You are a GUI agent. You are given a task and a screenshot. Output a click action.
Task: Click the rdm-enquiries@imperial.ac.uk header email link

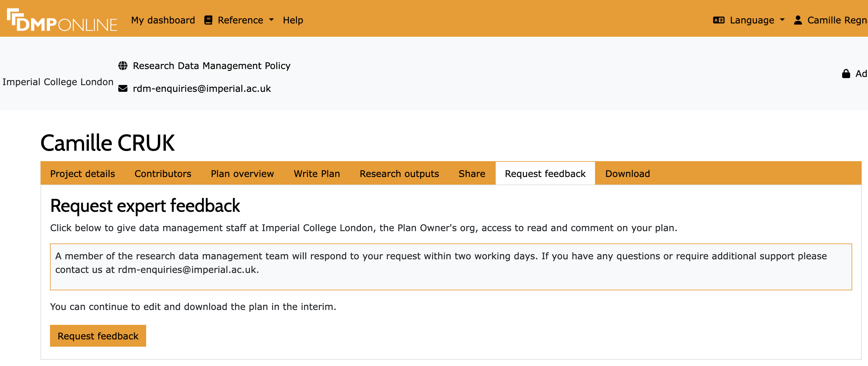(x=201, y=89)
